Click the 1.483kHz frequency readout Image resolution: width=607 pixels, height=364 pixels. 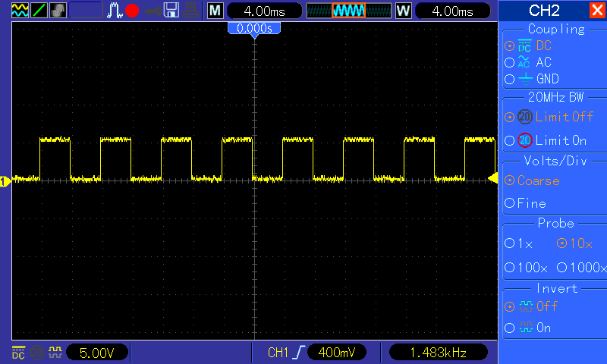(x=439, y=353)
